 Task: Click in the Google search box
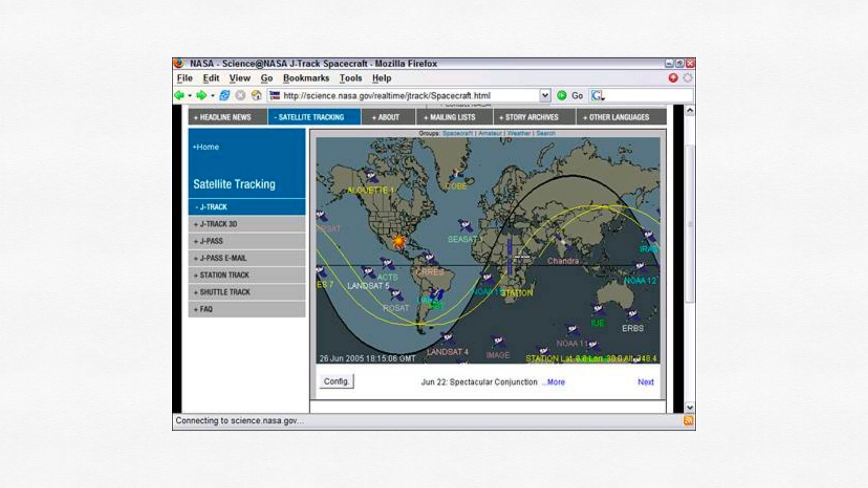[649, 96]
